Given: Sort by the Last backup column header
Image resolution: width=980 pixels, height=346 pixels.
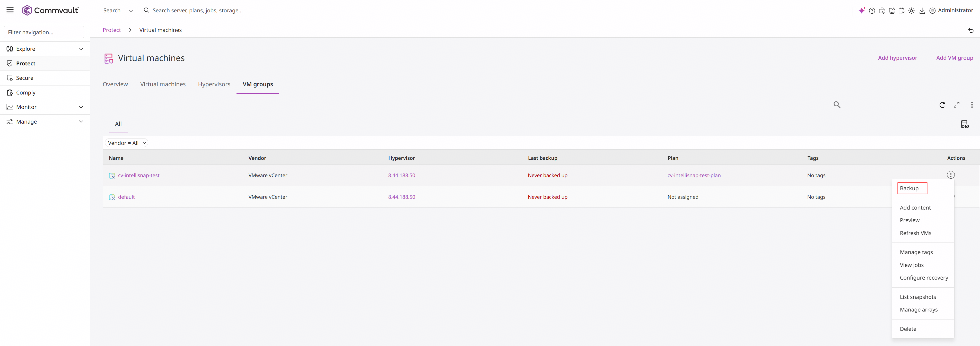Looking at the screenshot, I should (542, 158).
